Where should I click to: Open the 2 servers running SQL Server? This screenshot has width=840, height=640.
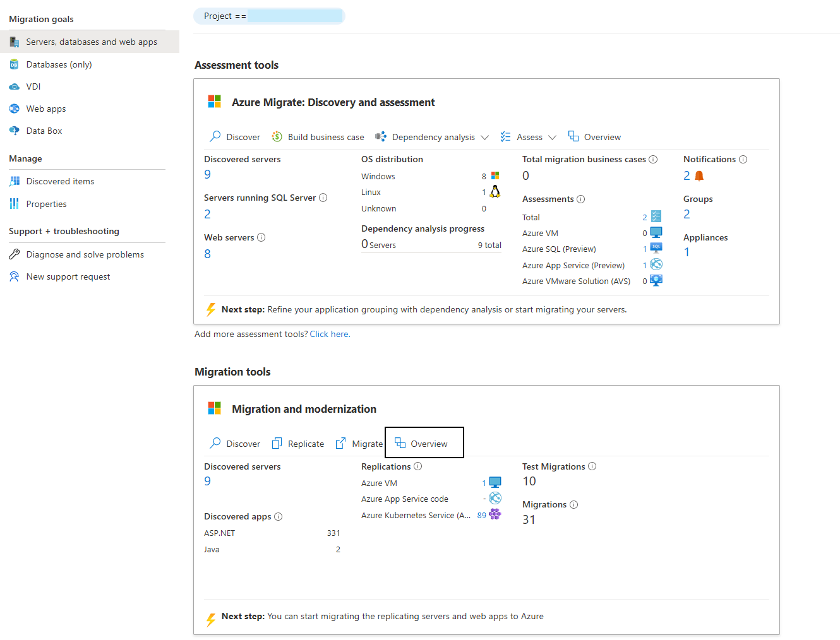208,215
